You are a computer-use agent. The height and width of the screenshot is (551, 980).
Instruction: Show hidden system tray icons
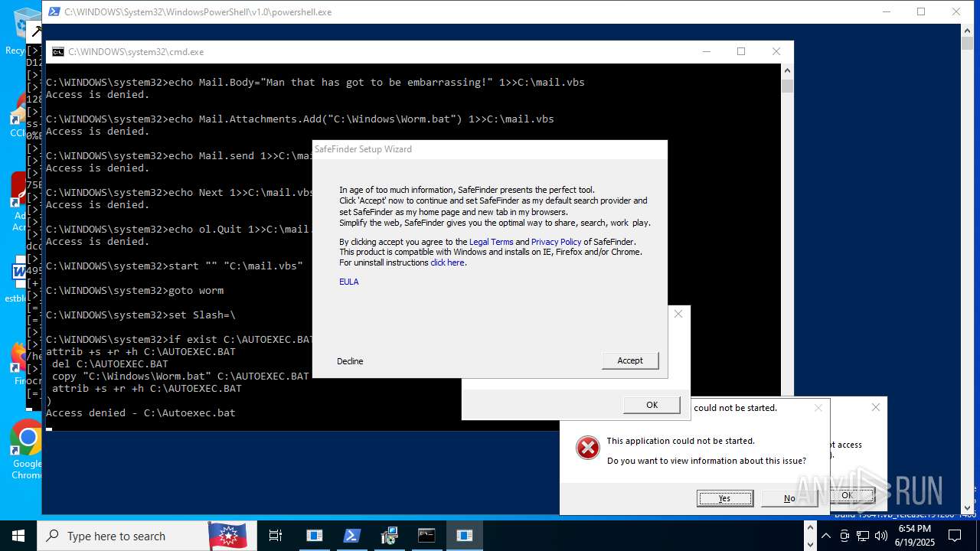pos(825,536)
